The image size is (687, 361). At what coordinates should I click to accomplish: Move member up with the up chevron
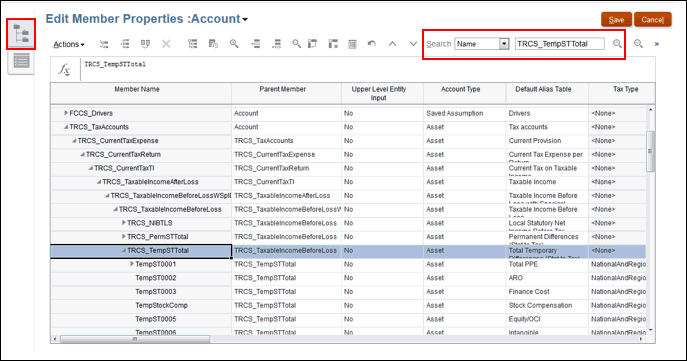pos(392,44)
